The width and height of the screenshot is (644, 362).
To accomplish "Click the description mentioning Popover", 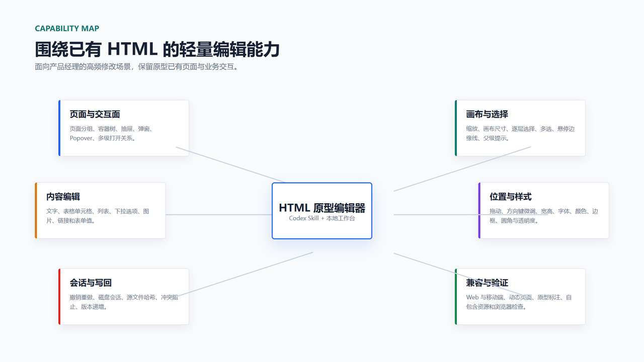I will [111, 133].
